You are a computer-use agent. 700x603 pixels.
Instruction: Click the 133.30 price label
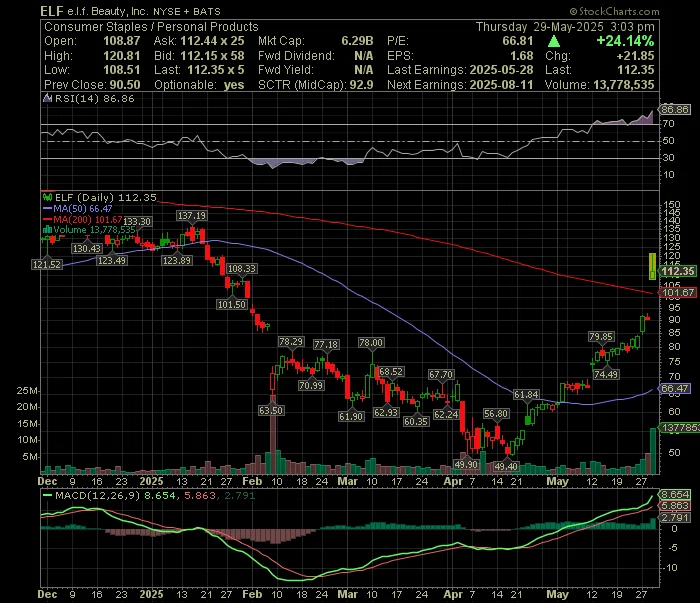[137, 221]
